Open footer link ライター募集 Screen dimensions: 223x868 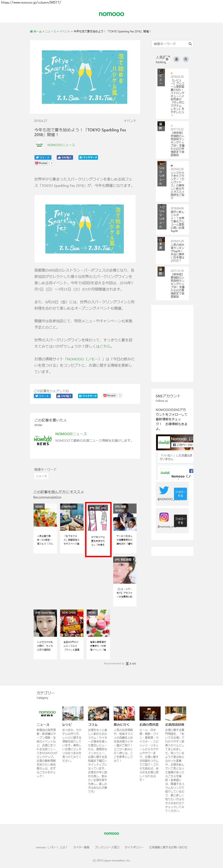[x=81, y=847]
